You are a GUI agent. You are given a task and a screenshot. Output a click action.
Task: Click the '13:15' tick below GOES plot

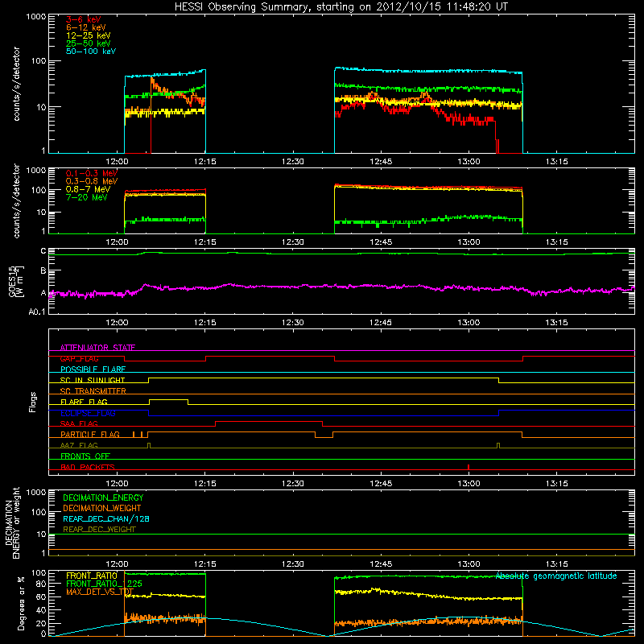556,323
